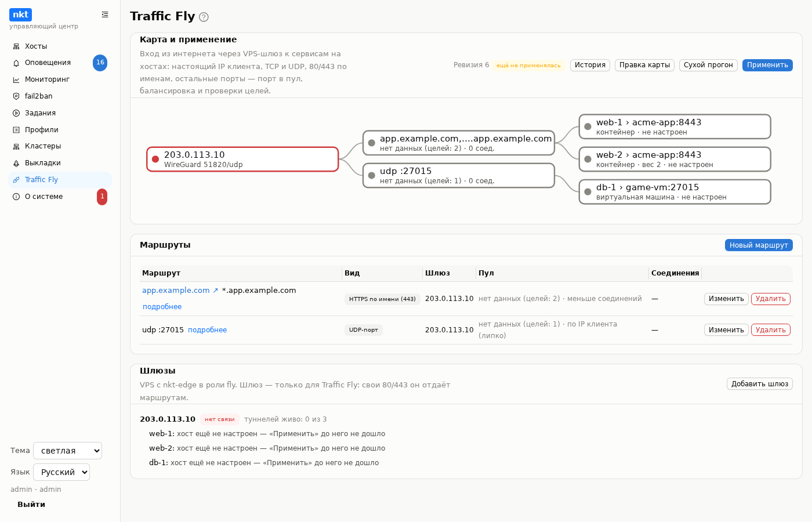Open Мониторинг section
Image resolution: width=812 pixels, height=522 pixels.
click(x=60, y=79)
